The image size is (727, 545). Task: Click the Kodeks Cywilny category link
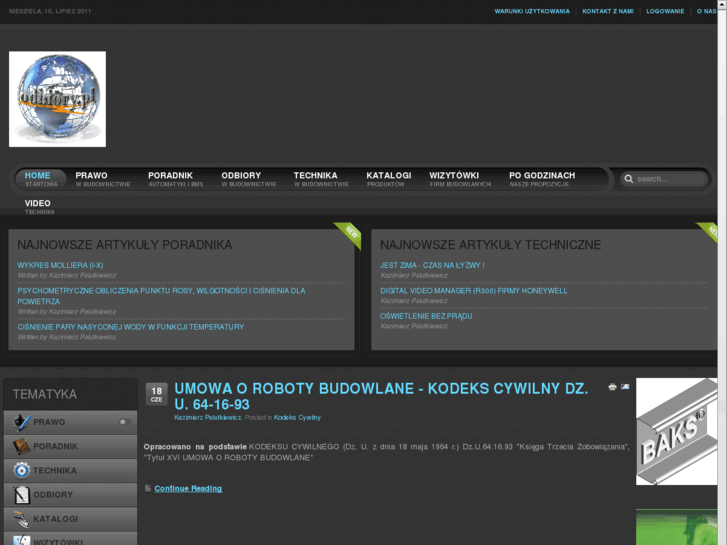(x=297, y=417)
